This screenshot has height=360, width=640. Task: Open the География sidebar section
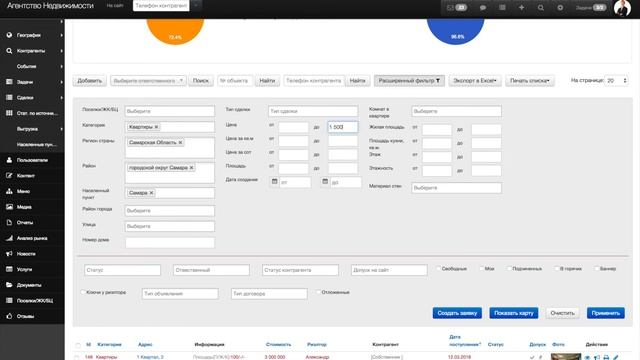tap(32, 35)
